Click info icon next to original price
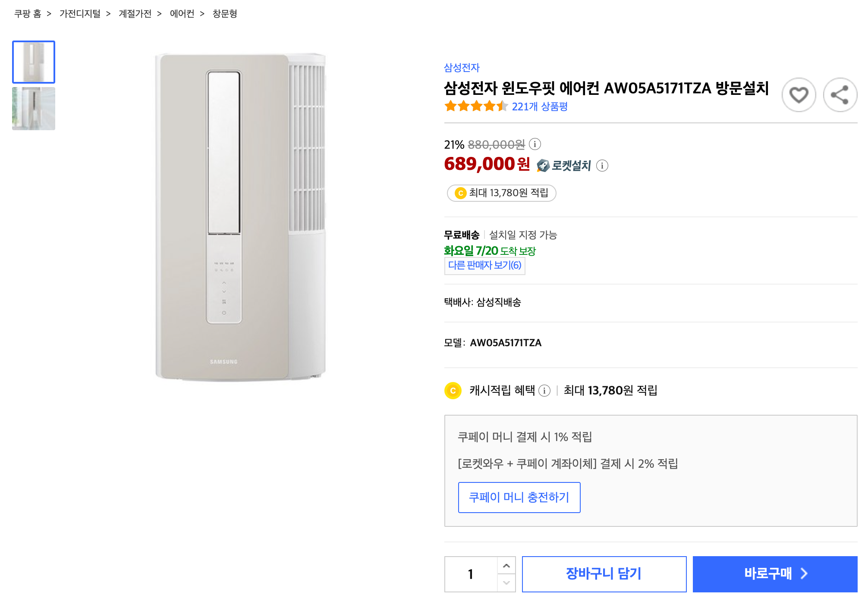This screenshot has width=868, height=601. click(535, 144)
